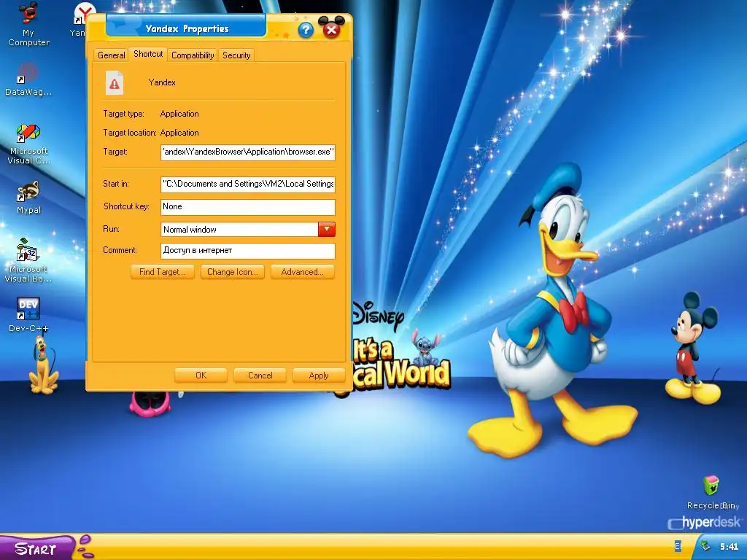Image resolution: width=747 pixels, height=560 pixels.
Task: Click the Change Icon button
Action: [233, 272]
